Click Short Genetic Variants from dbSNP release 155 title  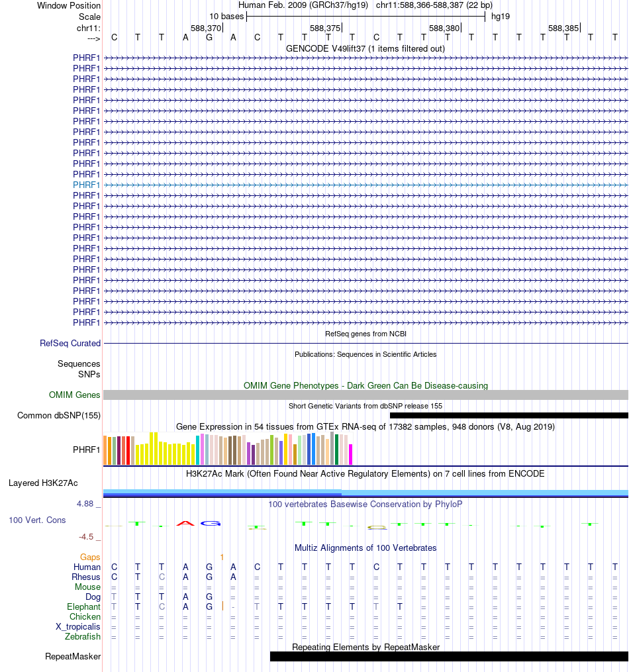pyautogui.click(x=365, y=406)
